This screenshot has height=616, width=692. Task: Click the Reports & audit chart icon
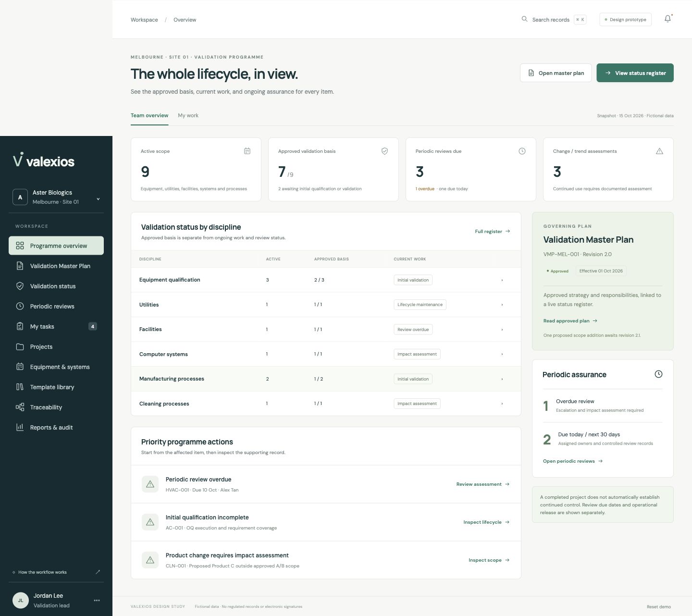pos(20,427)
